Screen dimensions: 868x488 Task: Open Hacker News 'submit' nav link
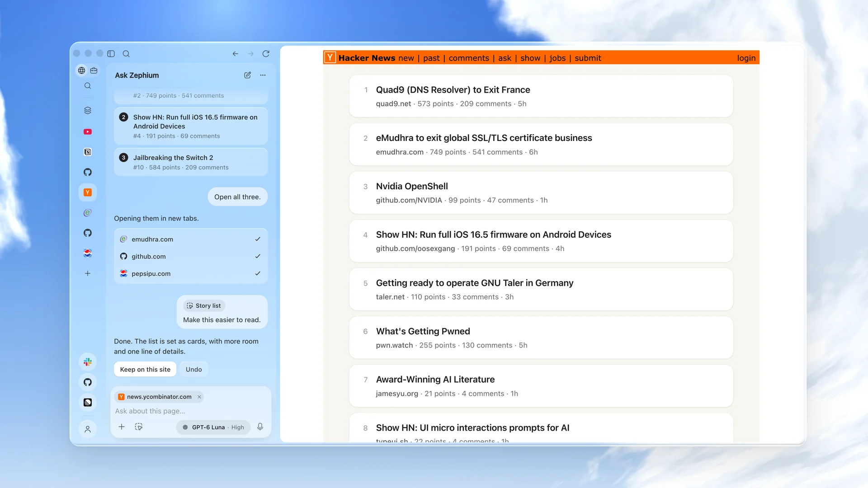(x=588, y=58)
